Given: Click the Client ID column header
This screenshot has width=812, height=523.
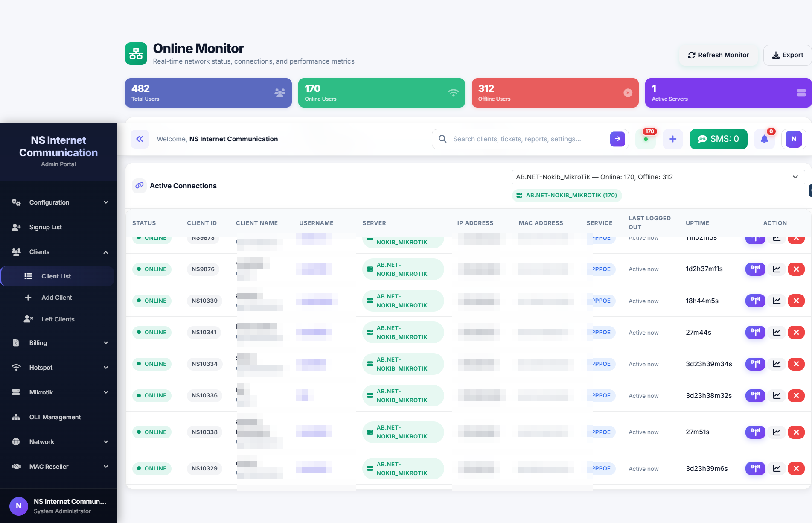Looking at the screenshot, I should [x=202, y=223].
